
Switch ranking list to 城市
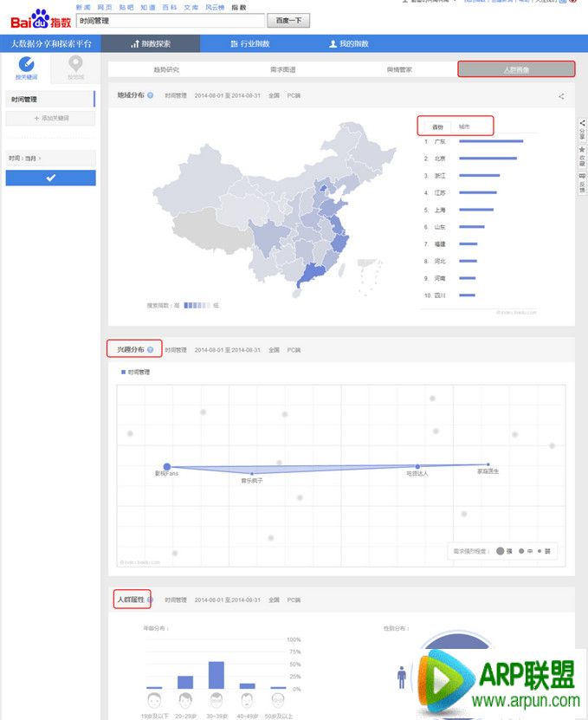[x=464, y=126]
